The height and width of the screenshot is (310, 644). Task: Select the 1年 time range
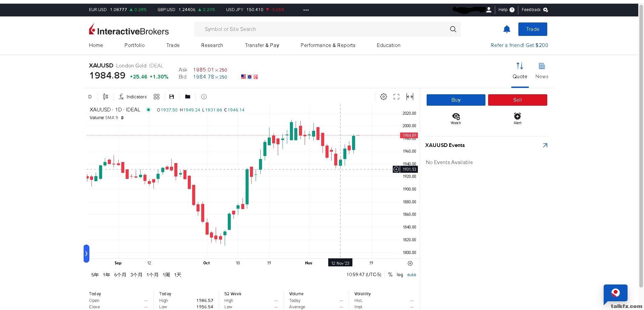click(106, 275)
